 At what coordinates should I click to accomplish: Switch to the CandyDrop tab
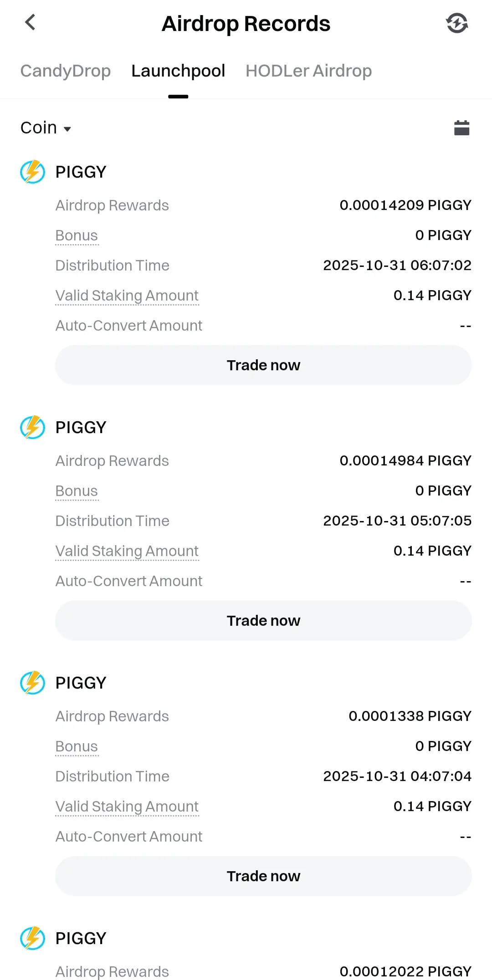tap(66, 71)
